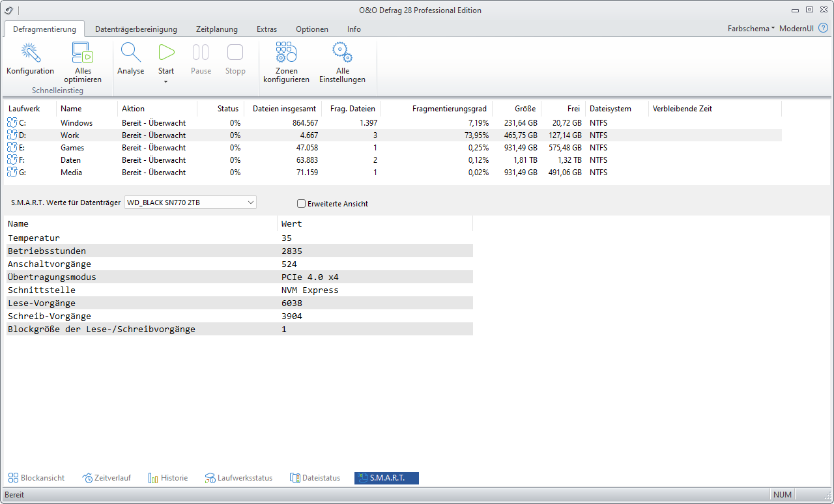Viewport: 834px width, 504px height.
Task: Click the Pause icon in ribbon
Action: point(201,53)
